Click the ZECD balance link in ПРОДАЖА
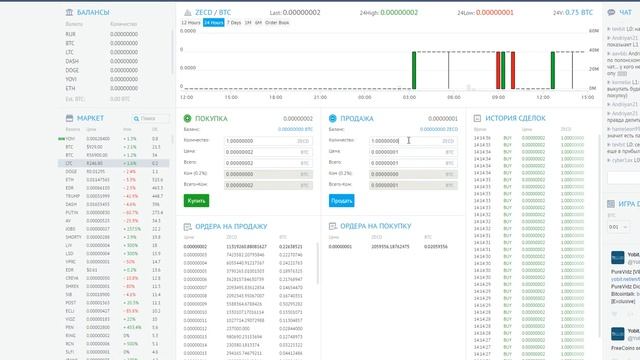Screen dimensions: 640x360 (439, 129)
